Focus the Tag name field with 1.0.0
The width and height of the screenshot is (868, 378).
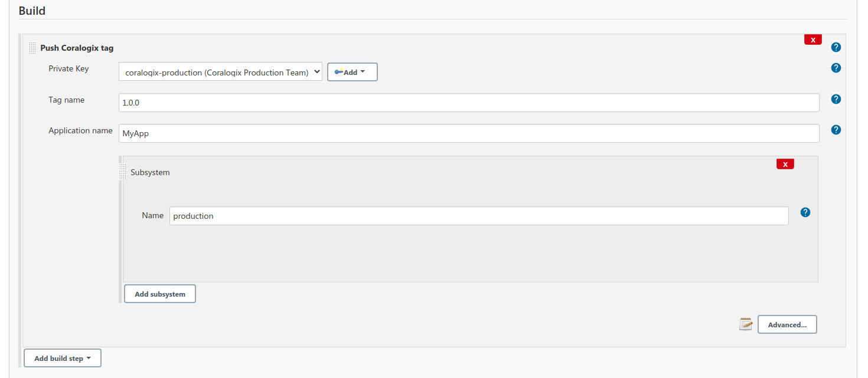click(x=469, y=103)
